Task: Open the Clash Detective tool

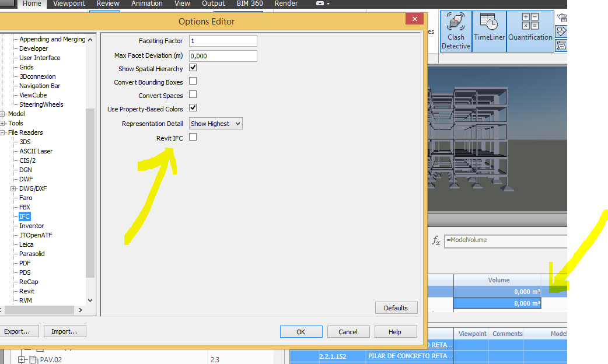Action: pyautogui.click(x=455, y=29)
